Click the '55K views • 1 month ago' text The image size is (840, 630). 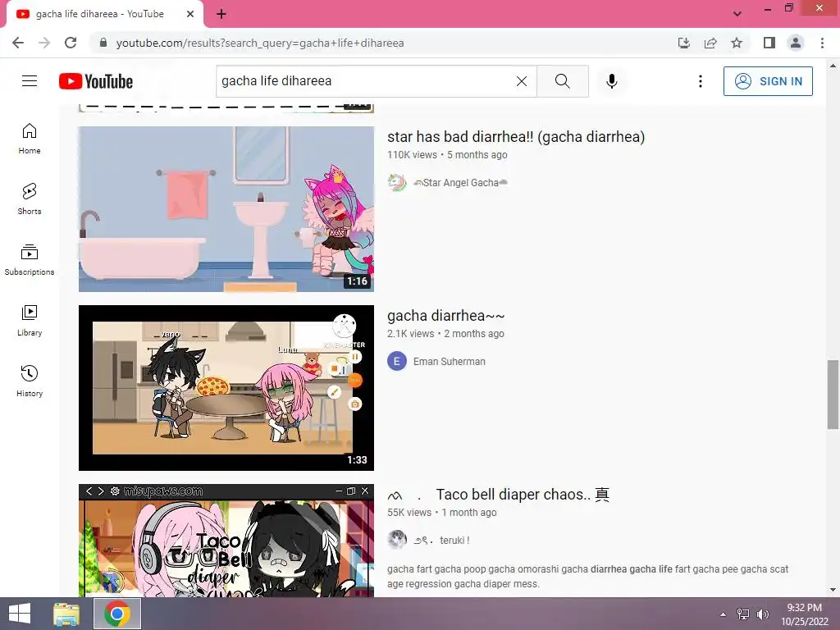(442, 513)
